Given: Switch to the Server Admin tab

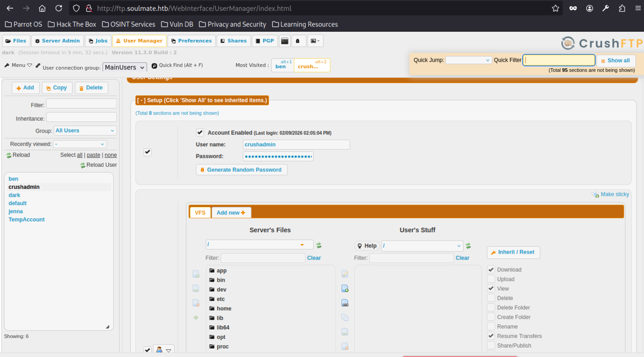Looking at the screenshot, I should point(57,41).
